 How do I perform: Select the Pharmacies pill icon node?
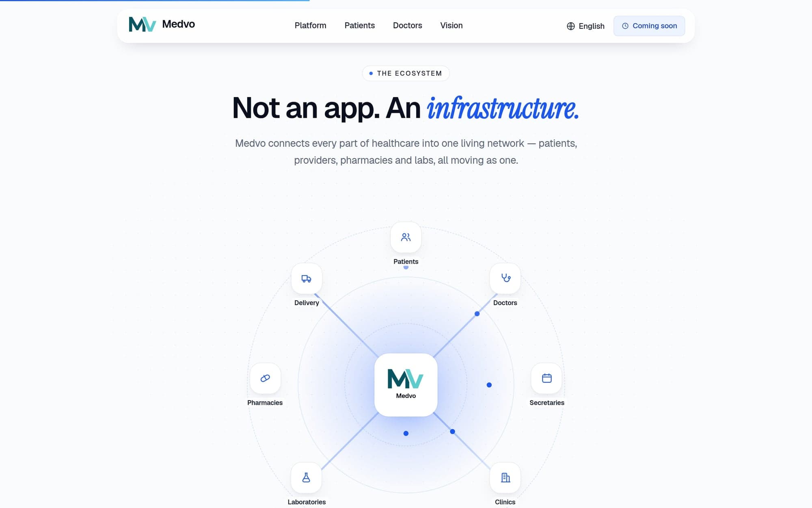coord(265,378)
